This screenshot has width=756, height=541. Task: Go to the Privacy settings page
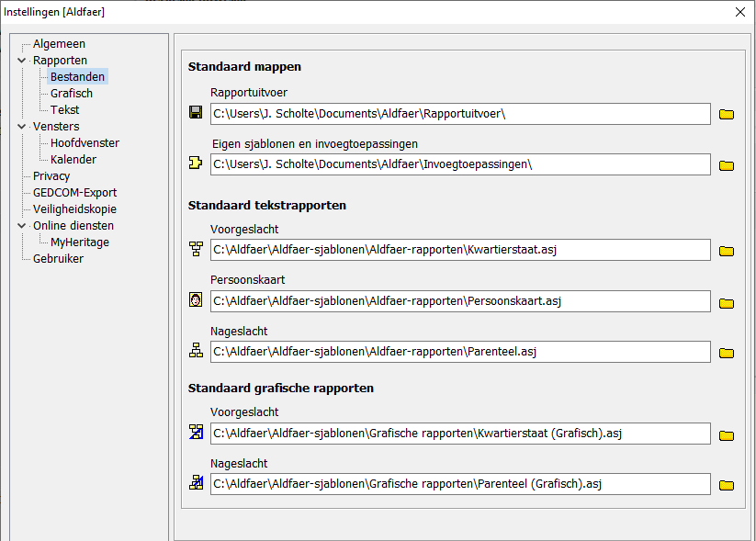click(51, 176)
